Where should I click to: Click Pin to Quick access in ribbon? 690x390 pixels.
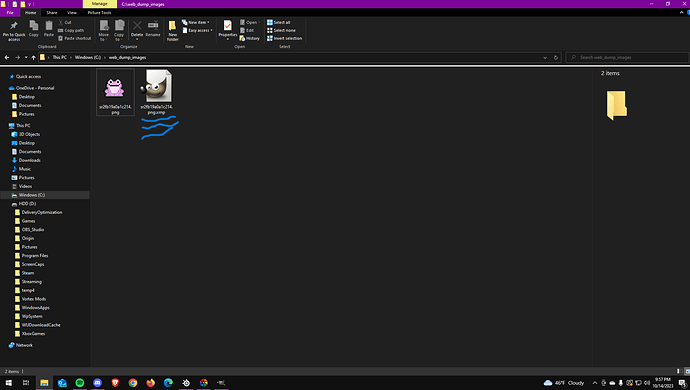pos(14,31)
